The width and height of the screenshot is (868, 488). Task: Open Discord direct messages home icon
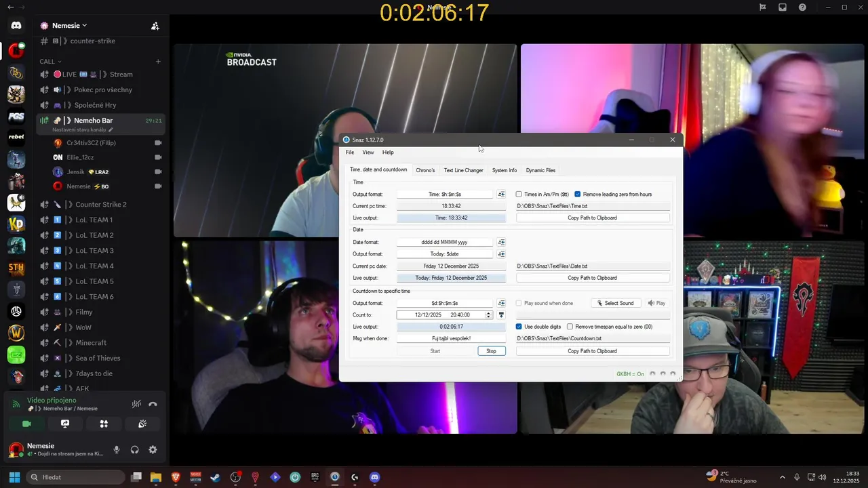[16, 26]
